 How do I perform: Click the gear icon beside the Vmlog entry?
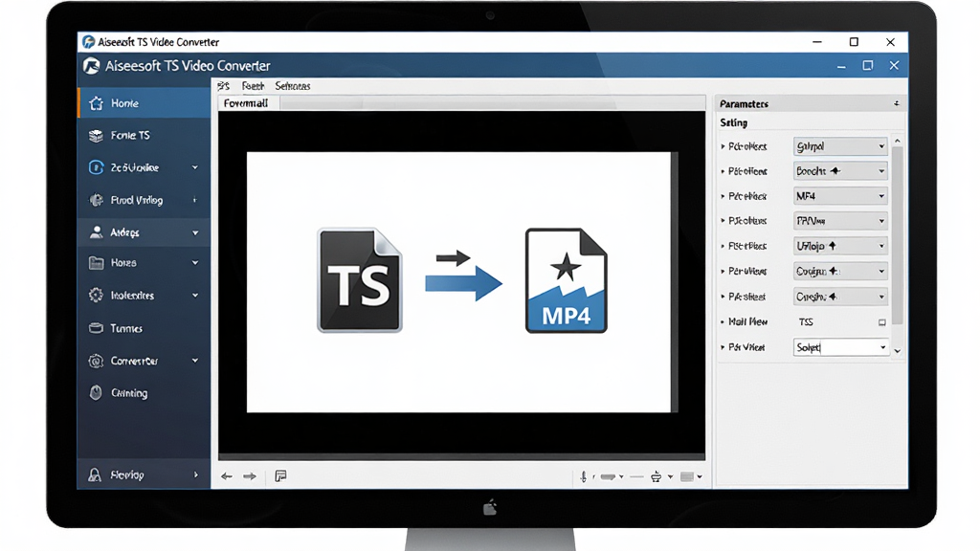pyautogui.click(x=96, y=200)
